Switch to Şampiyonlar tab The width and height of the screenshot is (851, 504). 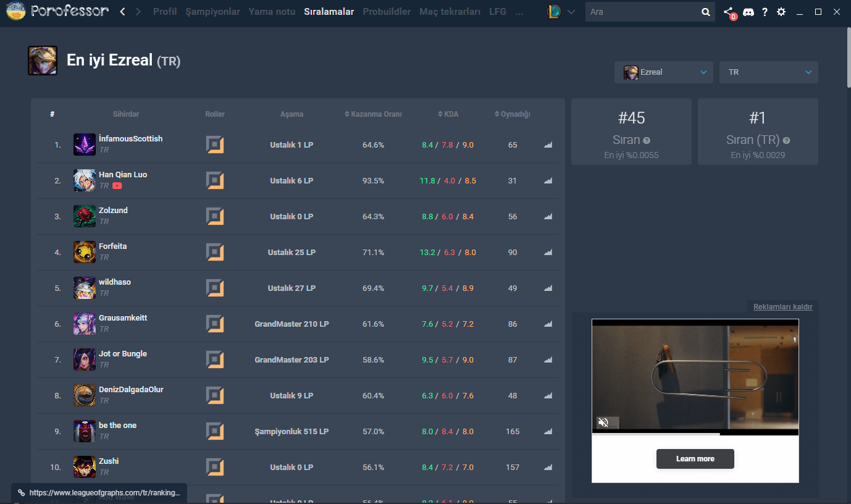(213, 12)
